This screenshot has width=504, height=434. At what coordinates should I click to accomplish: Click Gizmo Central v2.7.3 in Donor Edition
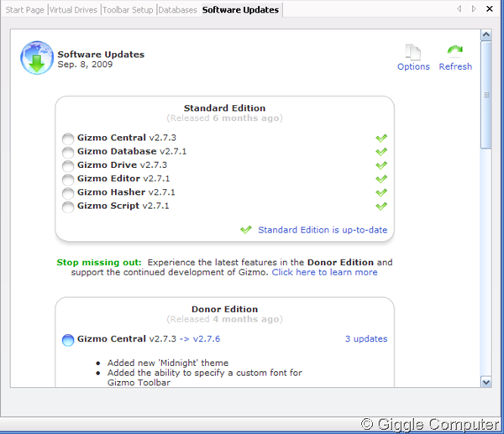click(x=127, y=339)
